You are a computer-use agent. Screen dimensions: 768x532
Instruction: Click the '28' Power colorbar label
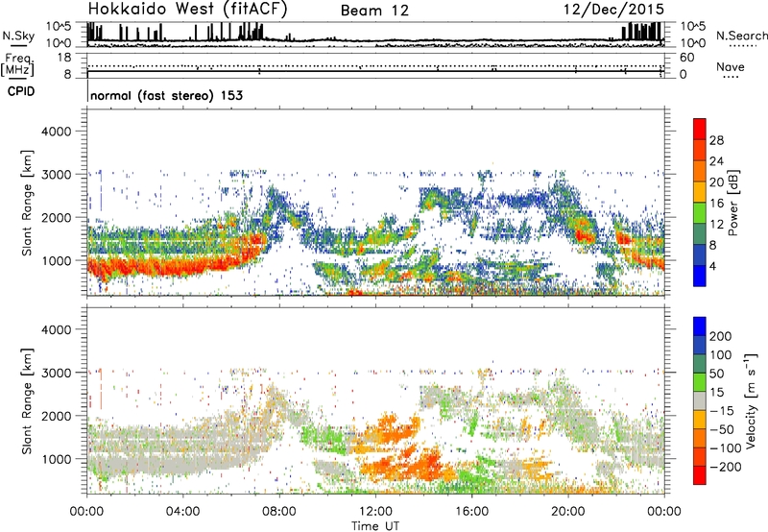click(x=716, y=140)
